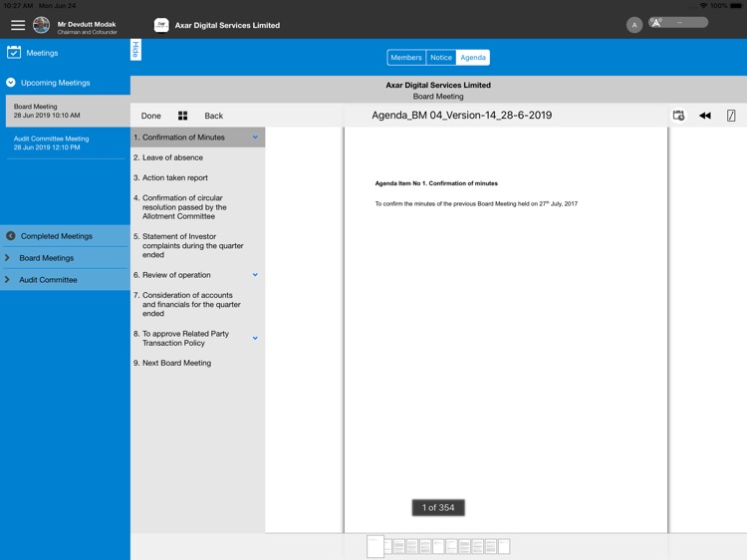Click the 'Agenda Item No 1' heading in document
This screenshot has height=560, width=747.
click(x=436, y=183)
